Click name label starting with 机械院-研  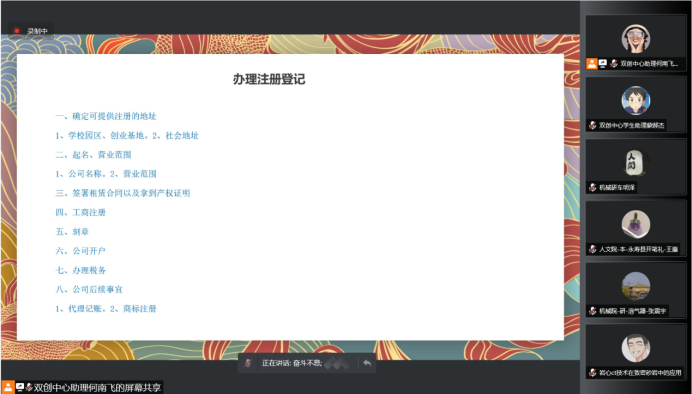pyautogui.click(x=632, y=311)
